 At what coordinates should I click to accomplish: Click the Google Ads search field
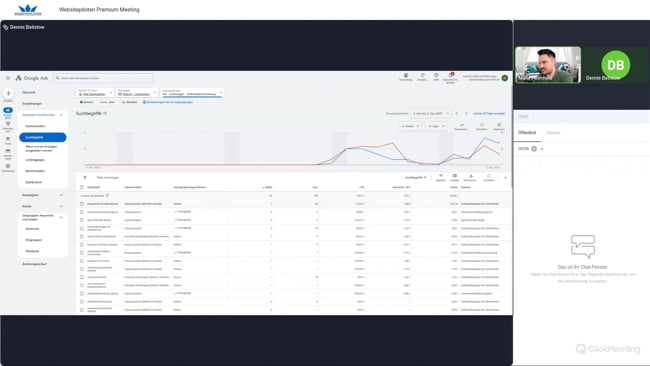(103, 78)
